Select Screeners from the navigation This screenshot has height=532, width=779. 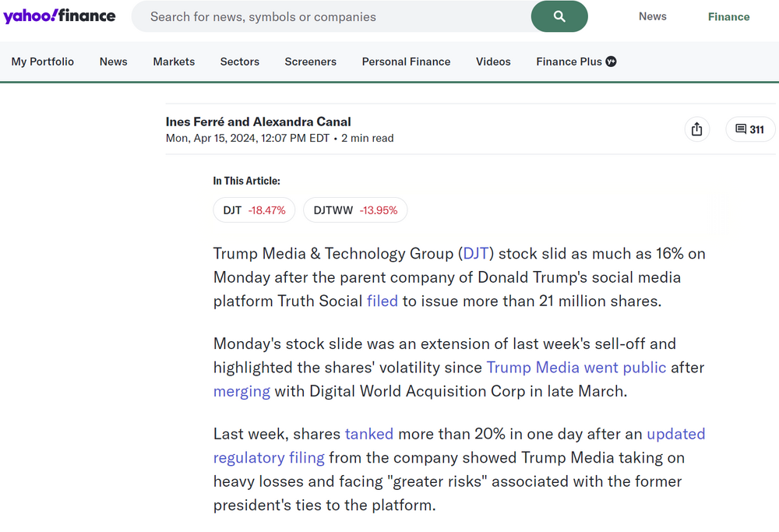pyautogui.click(x=311, y=62)
